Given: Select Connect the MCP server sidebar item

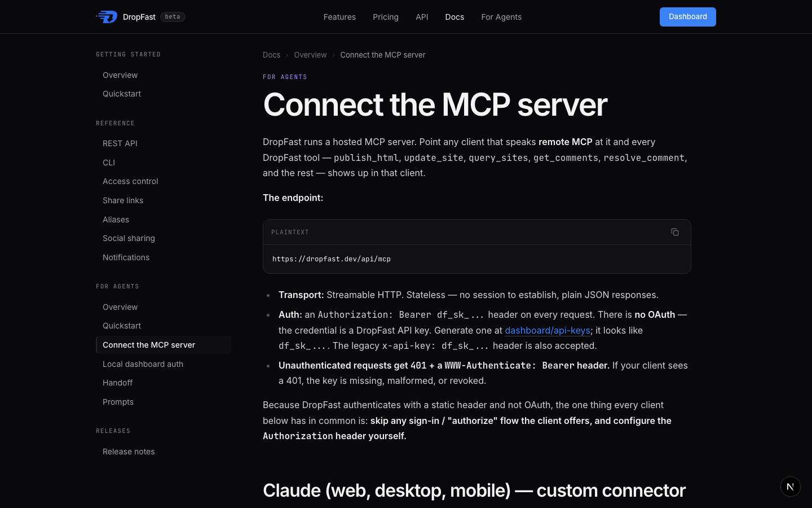Looking at the screenshot, I should click(164, 345).
